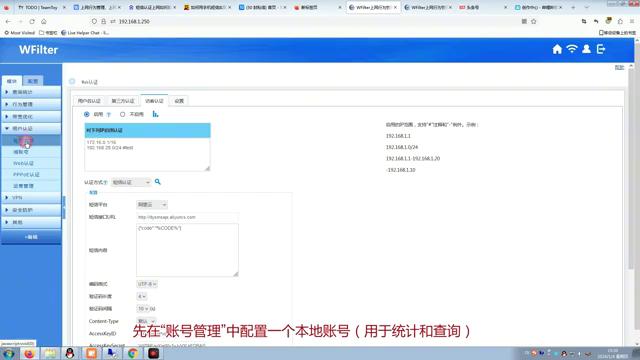
Task: Open the Live Helper Chat bookmark
Action: pos(85,33)
